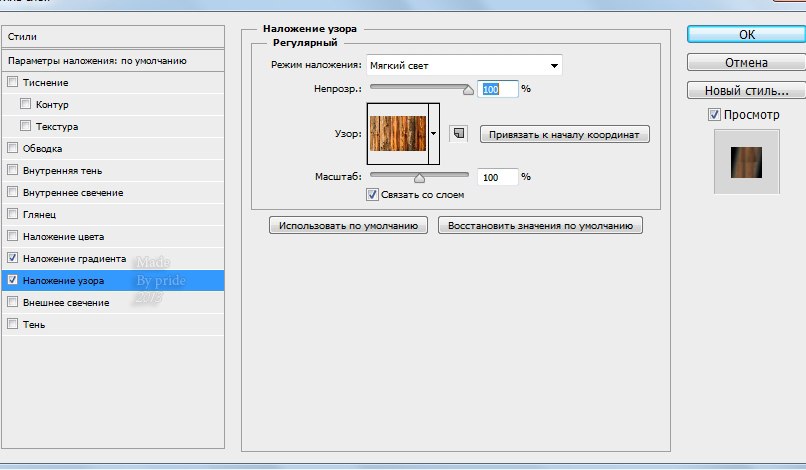Toggle the Обводка style checkbox
This screenshot has width=806, height=470.
pos(13,149)
